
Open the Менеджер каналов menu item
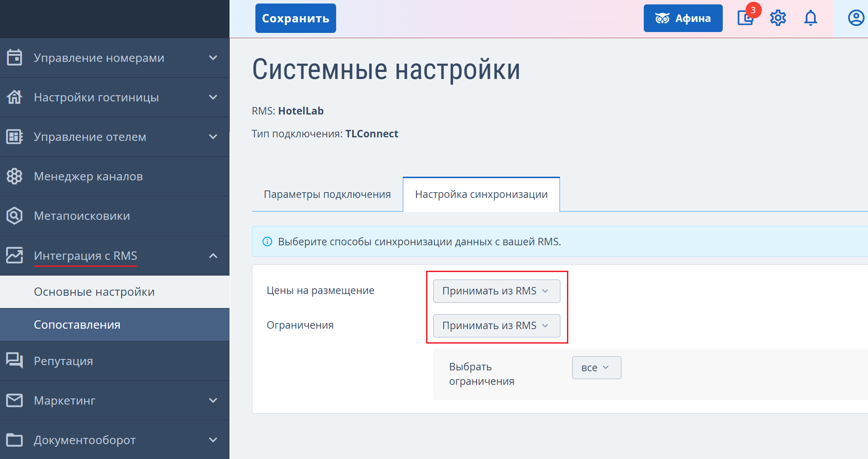[x=115, y=176]
